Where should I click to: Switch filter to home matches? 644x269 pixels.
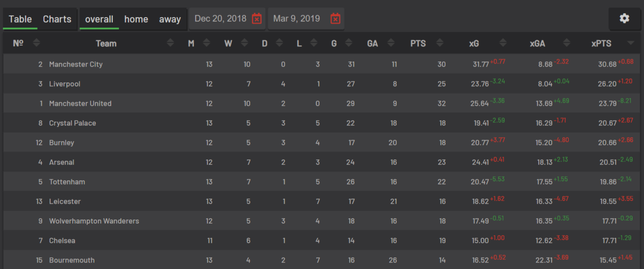(136, 19)
